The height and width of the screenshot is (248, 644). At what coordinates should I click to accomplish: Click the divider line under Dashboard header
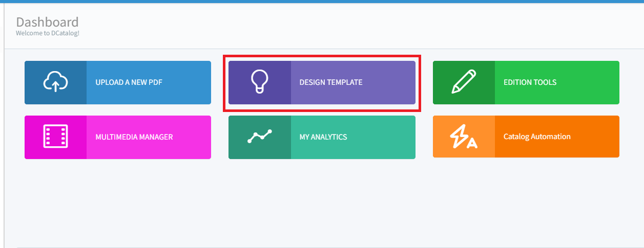click(322, 49)
